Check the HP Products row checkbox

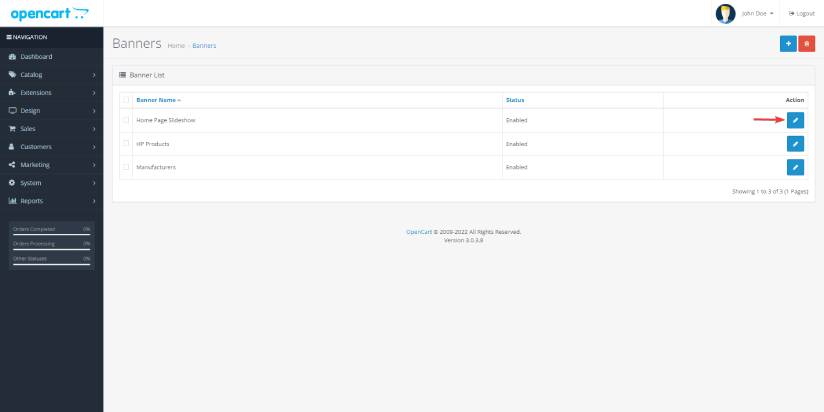[x=126, y=144]
